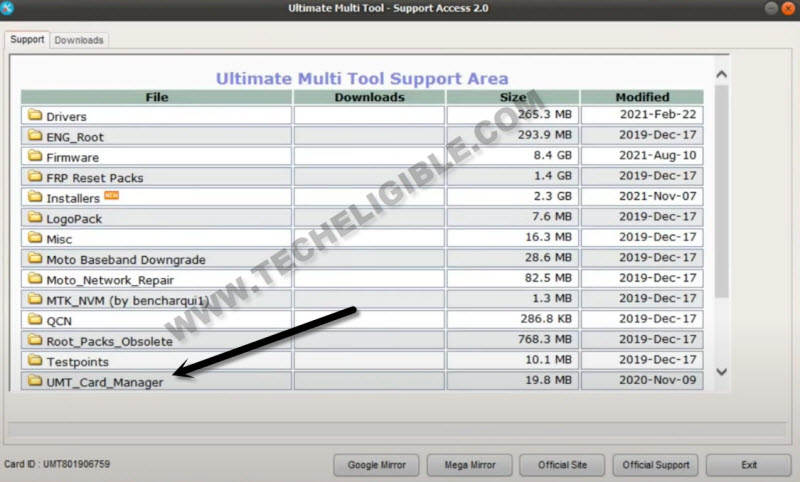
Task: Click the LogoPack folder icon
Action: tap(35, 217)
